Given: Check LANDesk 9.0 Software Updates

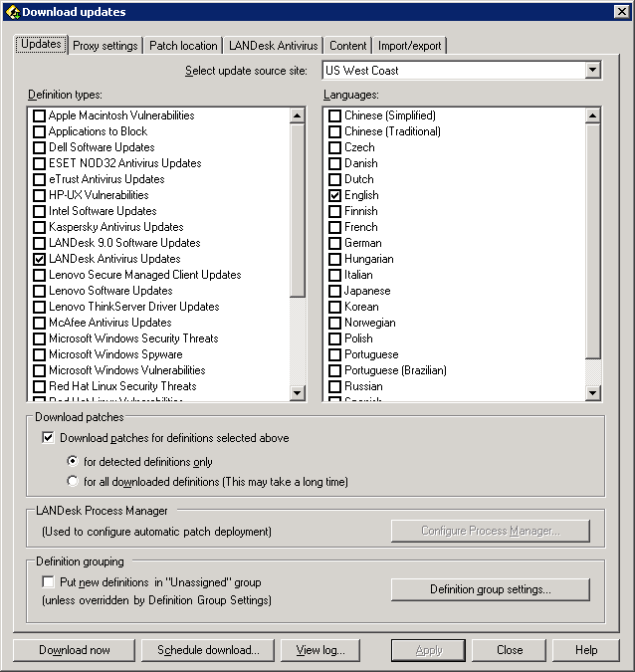Looking at the screenshot, I should point(39,243).
